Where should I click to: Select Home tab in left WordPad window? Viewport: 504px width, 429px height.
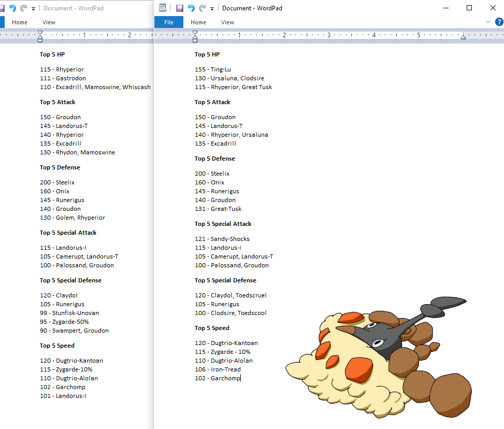20,22
